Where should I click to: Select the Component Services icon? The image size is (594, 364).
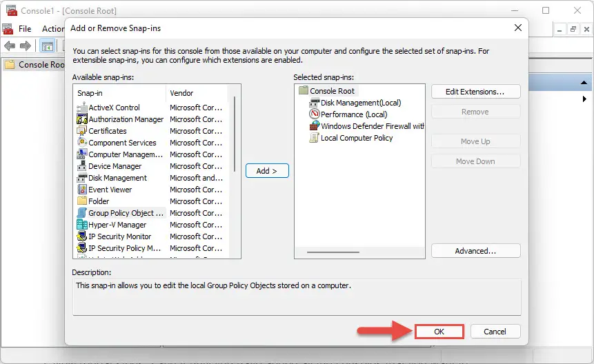tap(82, 143)
